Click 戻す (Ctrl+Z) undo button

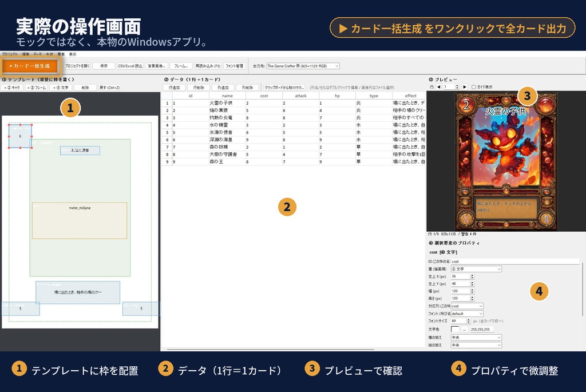(109, 88)
